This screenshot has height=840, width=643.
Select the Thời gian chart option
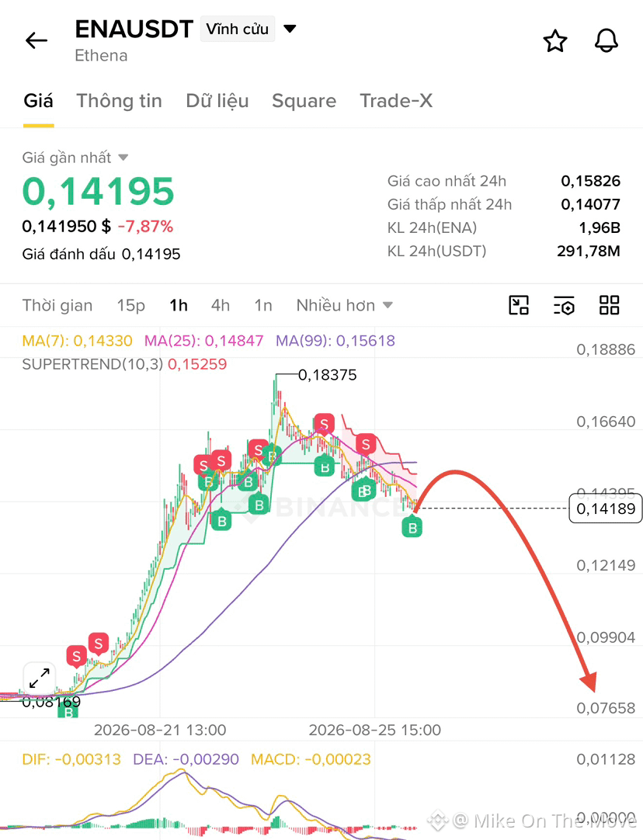coord(57,305)
